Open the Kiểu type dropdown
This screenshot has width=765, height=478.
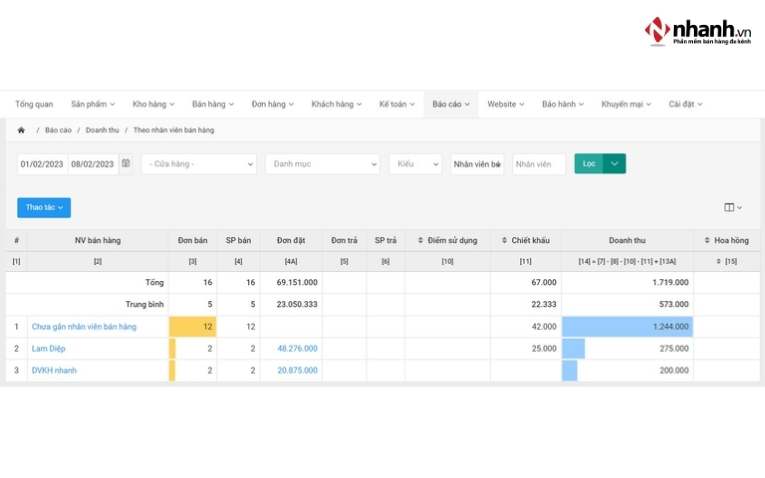(415, 164)
